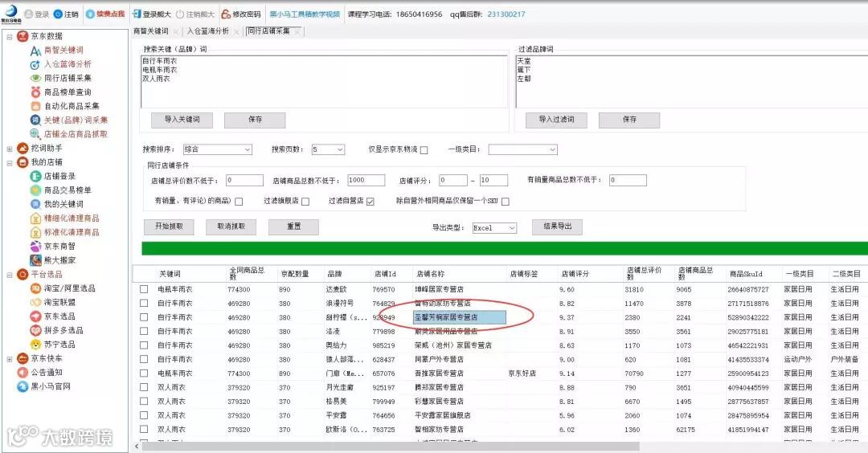Open 京东商智 sidebar icon
This screenshot has width=868, height=453.
pos(35,246)
